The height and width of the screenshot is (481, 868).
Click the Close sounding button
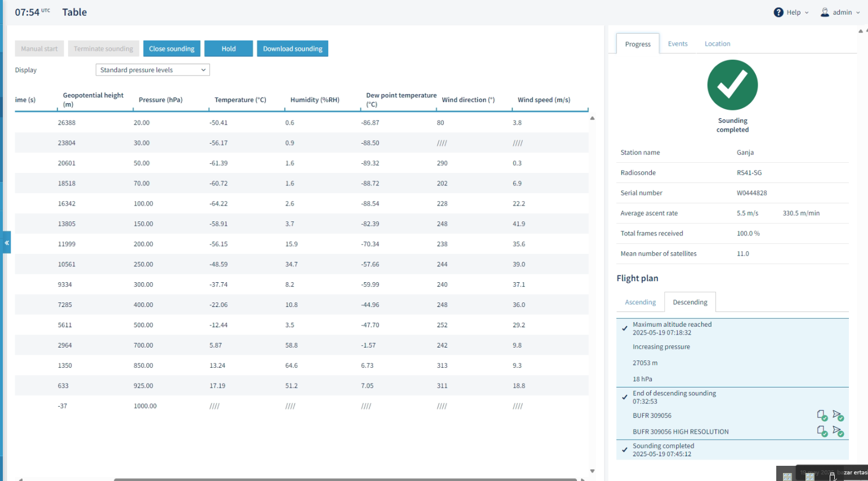(x=172, y=48)
